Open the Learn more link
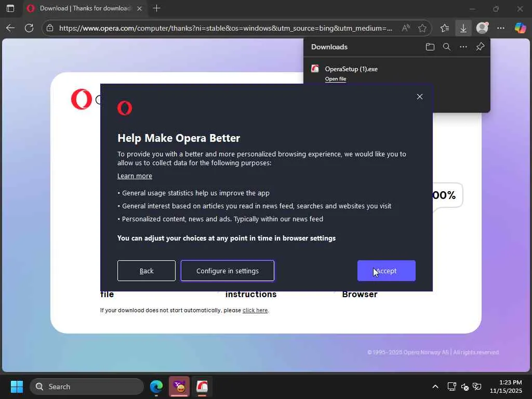The width and height of the screenshot is (532, 399). click(x=135, y=176)
